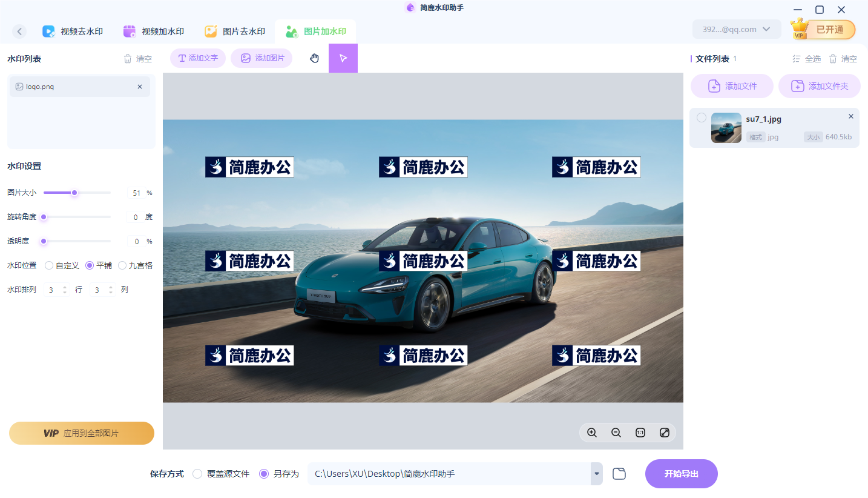The height and width of the screenshot is (498, 868).
Task: Click the 开始导出 export button
Action: click(681, 473)
